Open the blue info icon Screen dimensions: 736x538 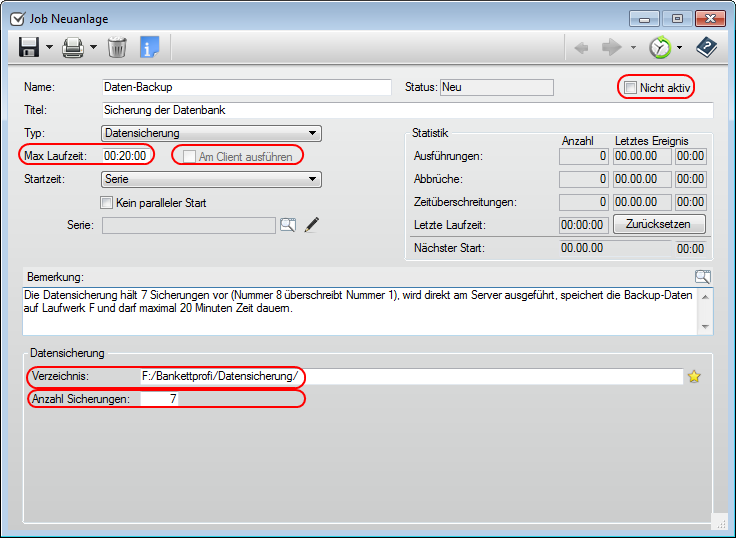(x=150, y=47)
